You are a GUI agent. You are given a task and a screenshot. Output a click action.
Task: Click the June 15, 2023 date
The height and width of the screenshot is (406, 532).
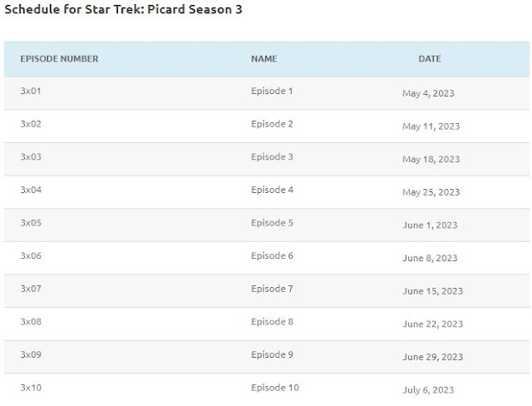click(432, 291)
